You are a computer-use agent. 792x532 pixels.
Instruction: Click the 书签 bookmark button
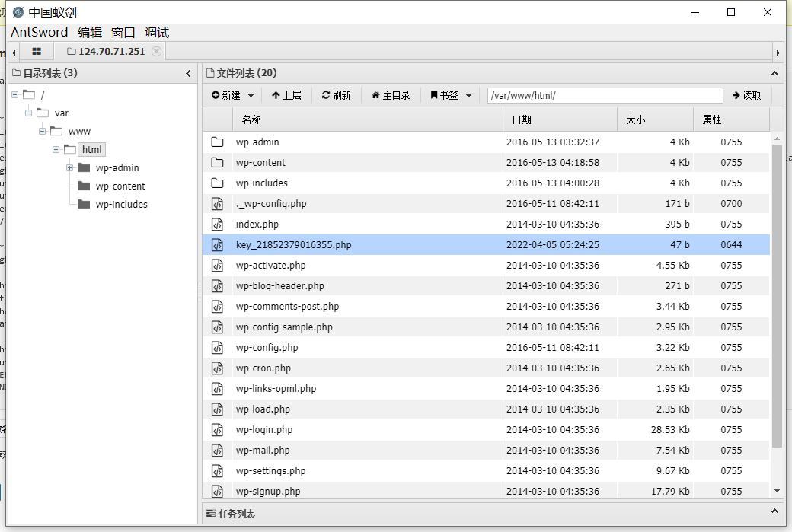tap(445, 95)
